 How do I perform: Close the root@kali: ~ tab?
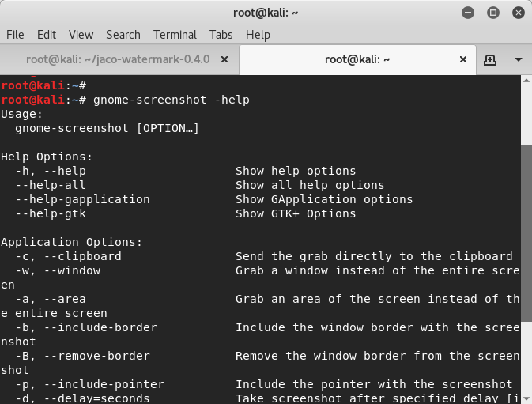[462, 59]
